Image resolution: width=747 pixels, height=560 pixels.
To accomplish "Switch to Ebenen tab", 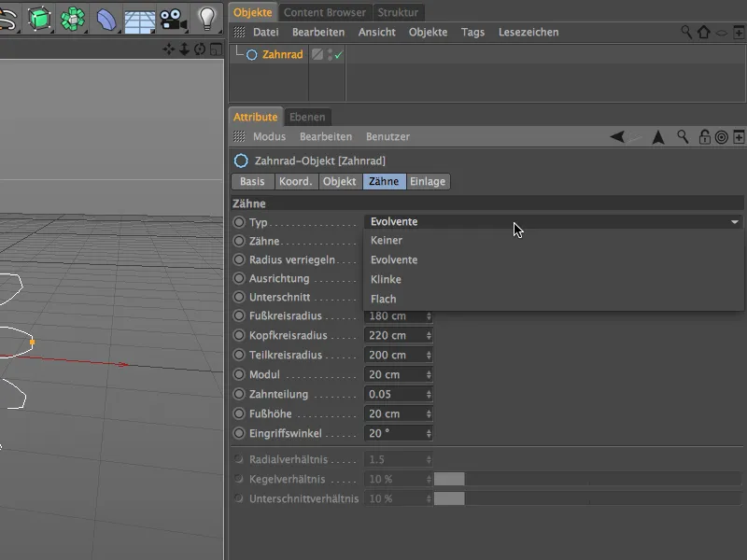I will click(x=307, y=118).
